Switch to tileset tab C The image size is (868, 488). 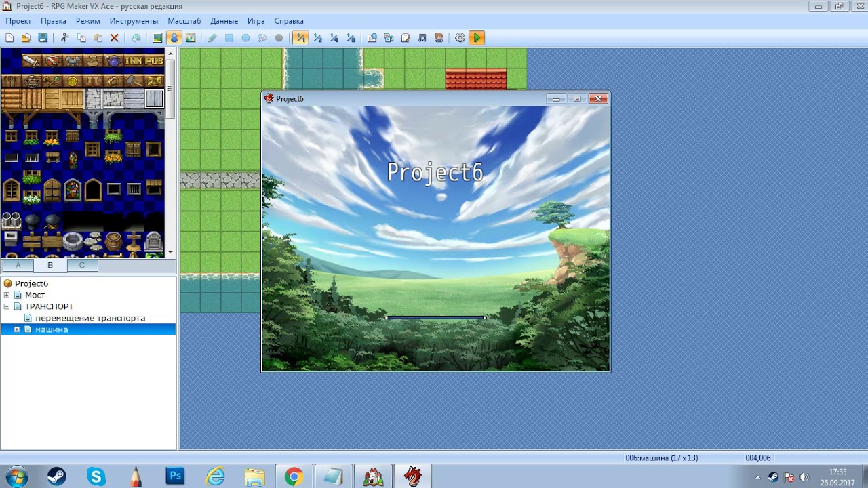[x=82, y=265]
